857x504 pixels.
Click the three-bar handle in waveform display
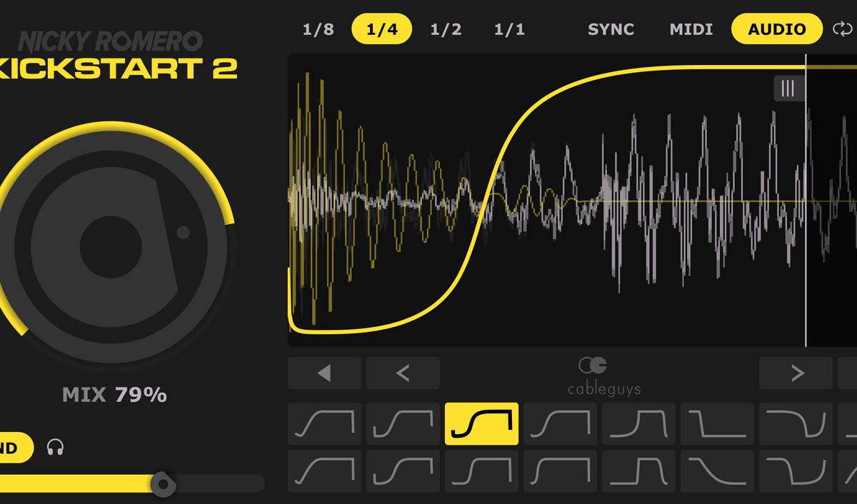[788, 89]
